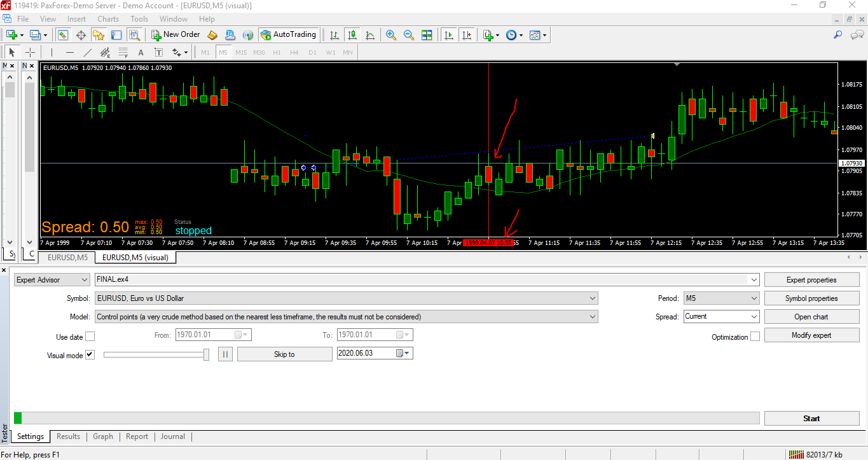Switch to the Journal tab

172,436
